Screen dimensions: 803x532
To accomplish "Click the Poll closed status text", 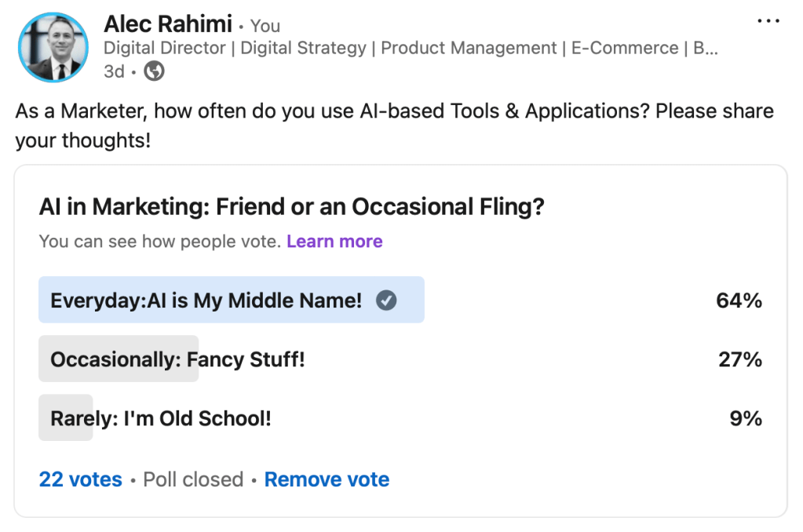I will coord(193,479).
